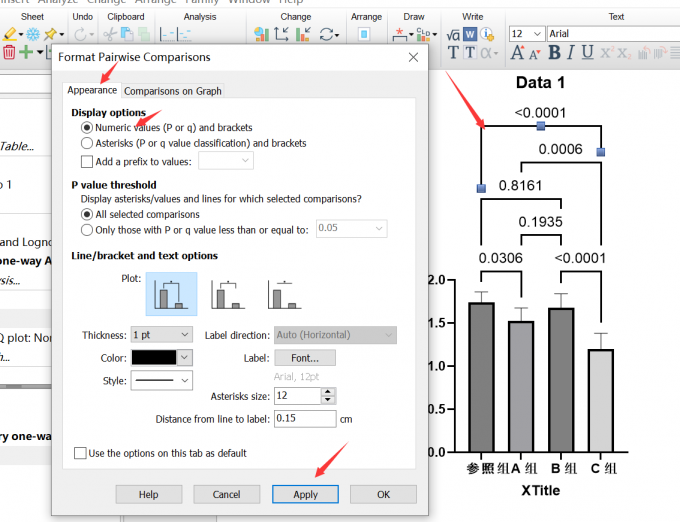This screenshot has width=680, height=522.
Task: Close the Format Pairwise Comparisons dialog
Action: [413, 57]
